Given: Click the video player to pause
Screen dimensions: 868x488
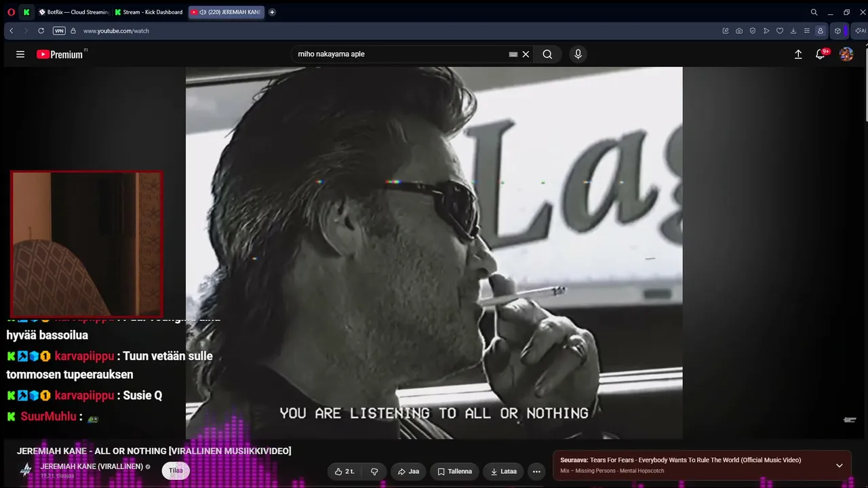Looking at the screenshot, I should pos(434,253).
